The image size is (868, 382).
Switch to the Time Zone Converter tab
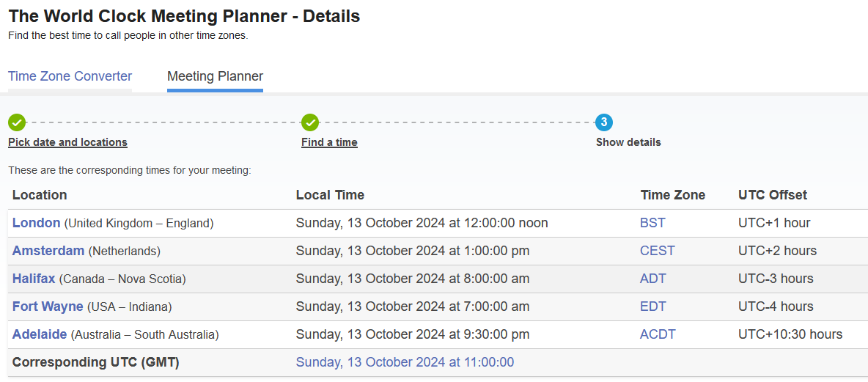(x=70, y=76)
